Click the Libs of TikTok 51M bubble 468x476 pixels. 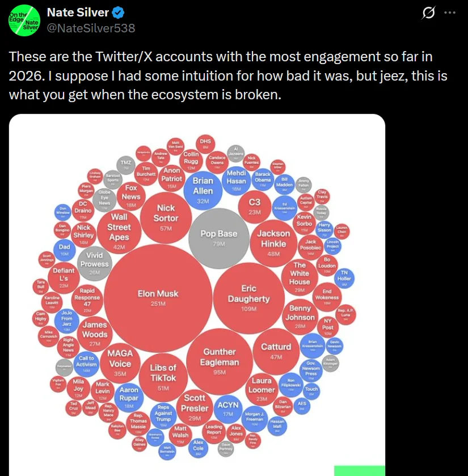pyautogui.click(x=163, y=376)
